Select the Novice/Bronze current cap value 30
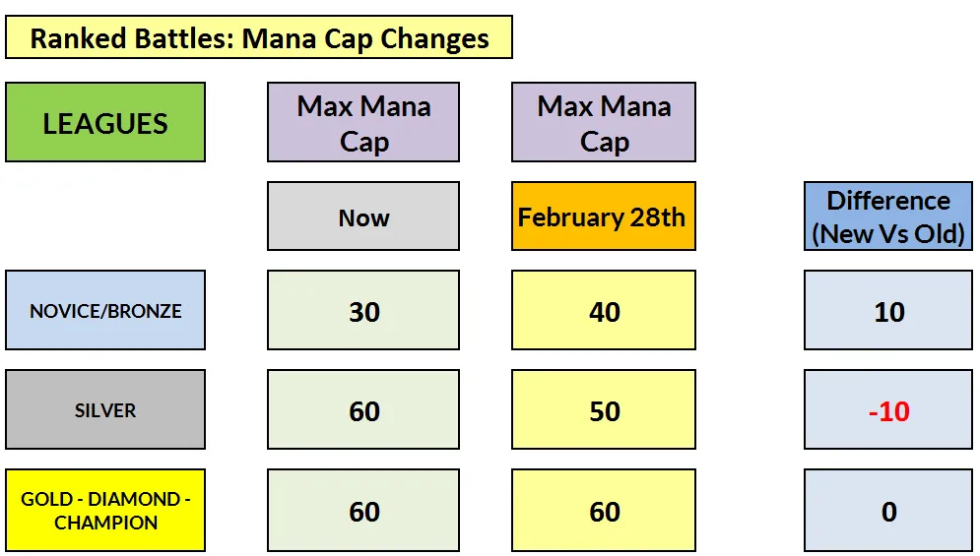This screenshot has width=980, height=556. tap(363, 311)
